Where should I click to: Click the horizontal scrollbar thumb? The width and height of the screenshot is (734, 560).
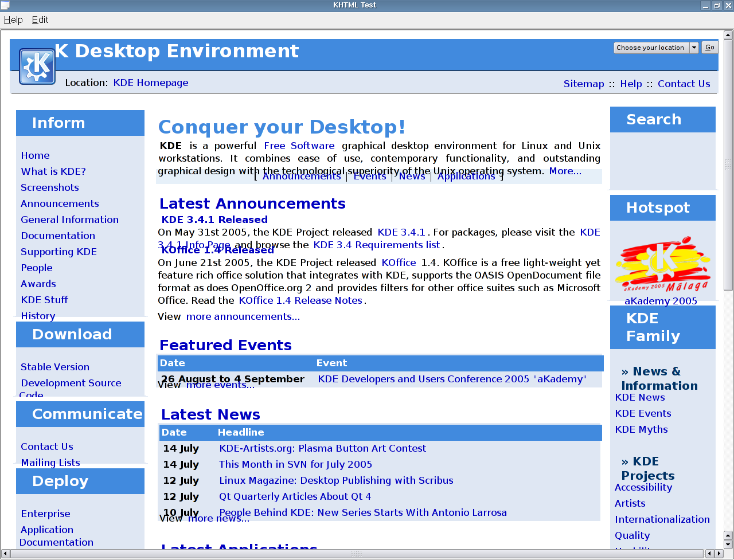point(356,553)
